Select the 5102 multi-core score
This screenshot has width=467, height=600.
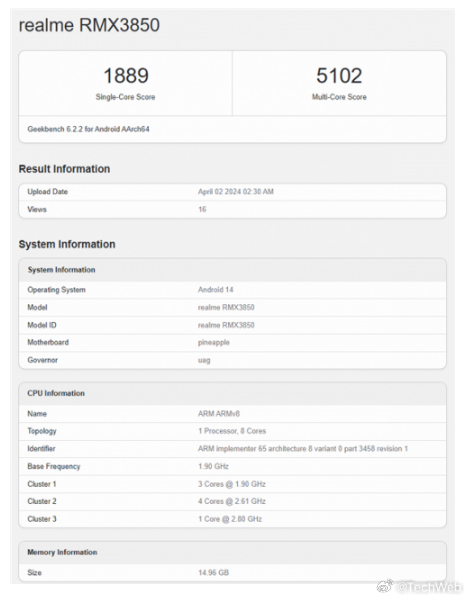339,75
